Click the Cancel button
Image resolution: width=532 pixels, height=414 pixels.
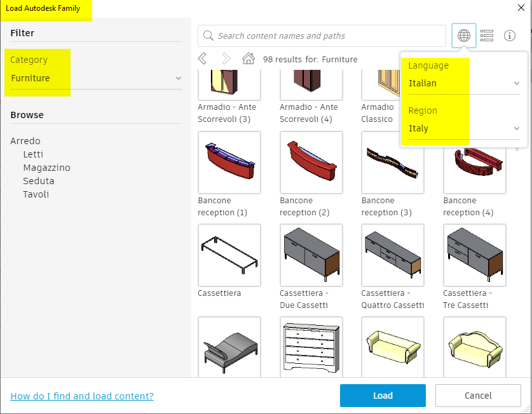click(478, 395)
